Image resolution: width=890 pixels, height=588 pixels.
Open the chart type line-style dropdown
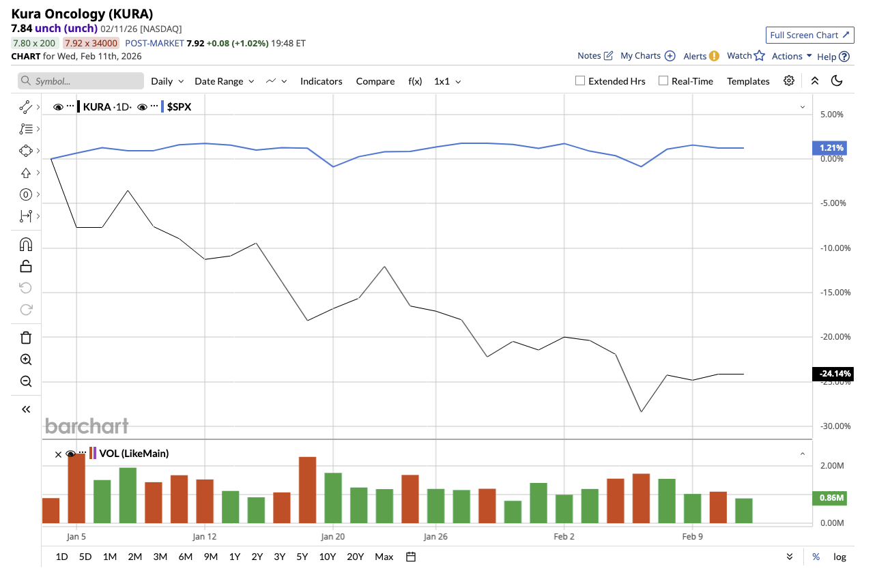click(x=276, y=81)
